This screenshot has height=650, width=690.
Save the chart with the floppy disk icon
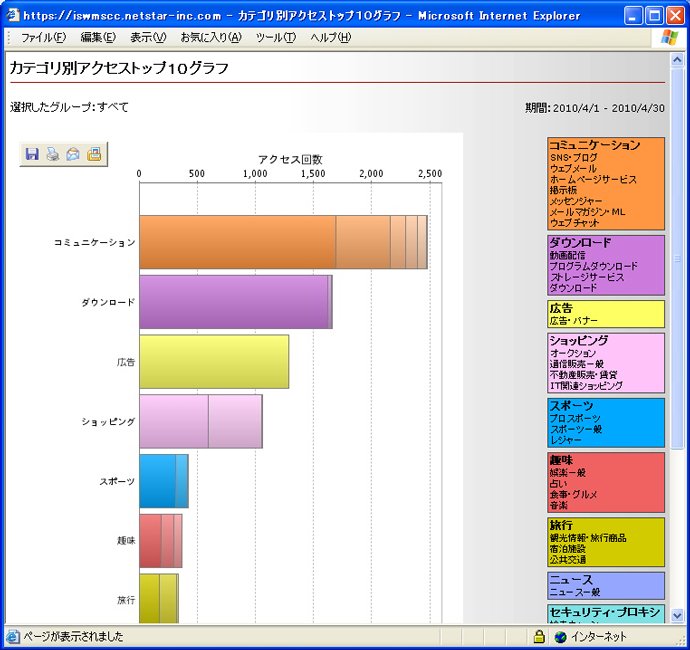click(x=32, y=154)
